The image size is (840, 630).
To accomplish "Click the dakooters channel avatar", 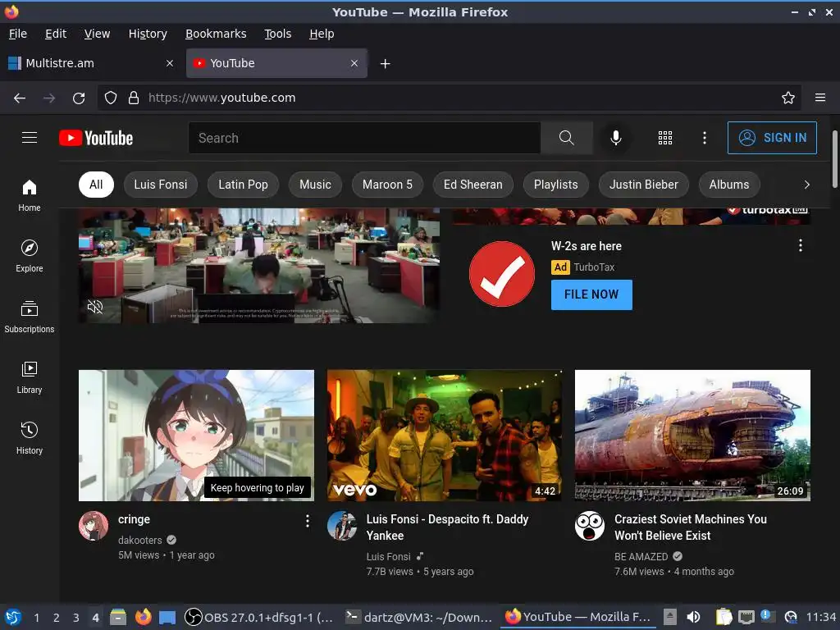I will pos(94,526).
